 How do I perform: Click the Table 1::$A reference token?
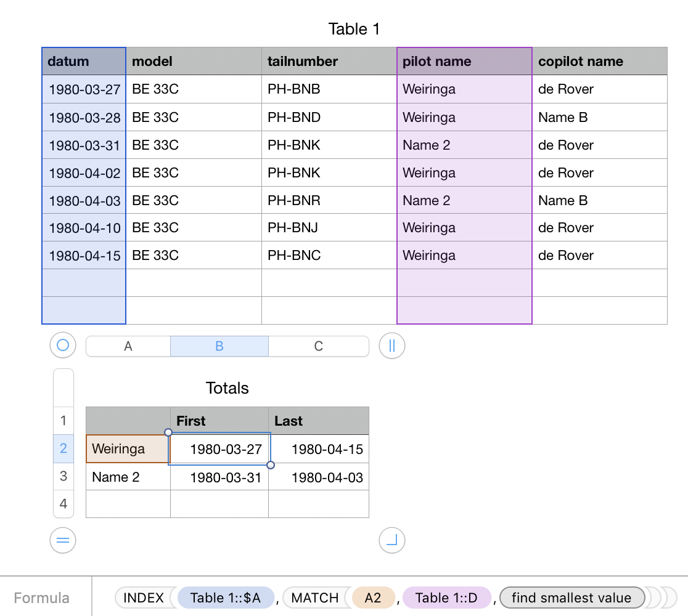point(226,597)
